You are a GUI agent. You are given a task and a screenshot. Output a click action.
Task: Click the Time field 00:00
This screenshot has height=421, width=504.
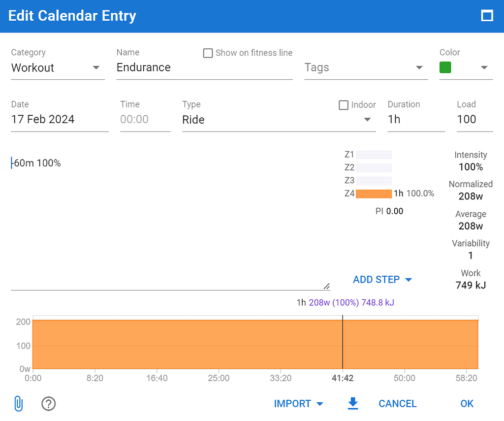click(x=145, y=119)
